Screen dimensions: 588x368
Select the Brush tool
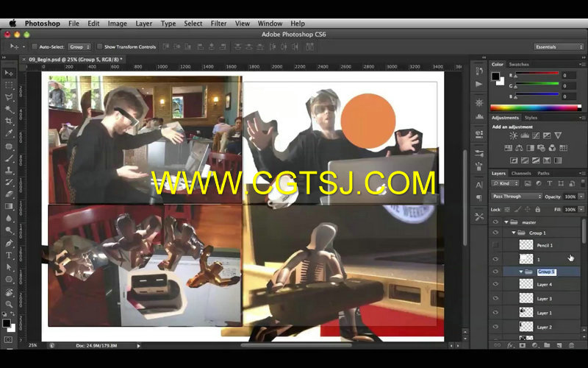pyautogui.click(x=9, y=158)
